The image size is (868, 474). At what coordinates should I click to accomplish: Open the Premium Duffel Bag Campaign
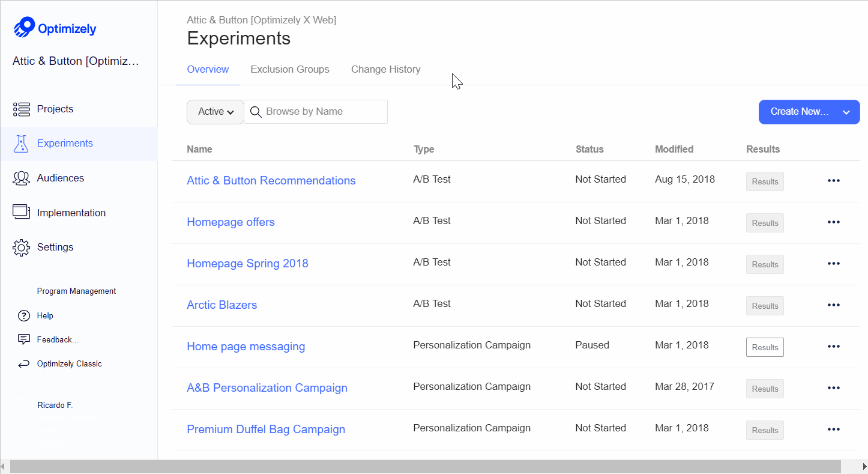(266, 430)
